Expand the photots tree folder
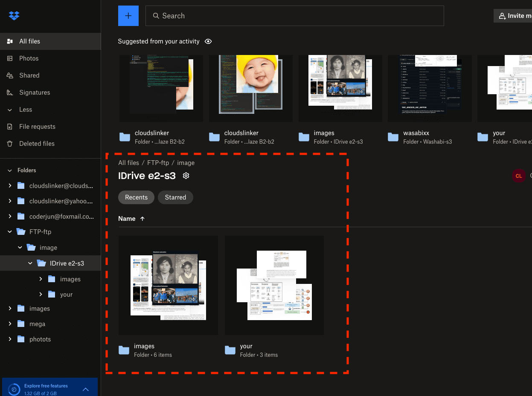532x396 pixels. 10,339
